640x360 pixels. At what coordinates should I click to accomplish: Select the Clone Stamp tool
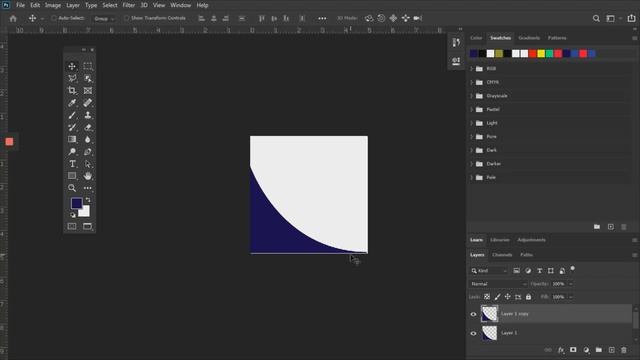coord(88,115)
